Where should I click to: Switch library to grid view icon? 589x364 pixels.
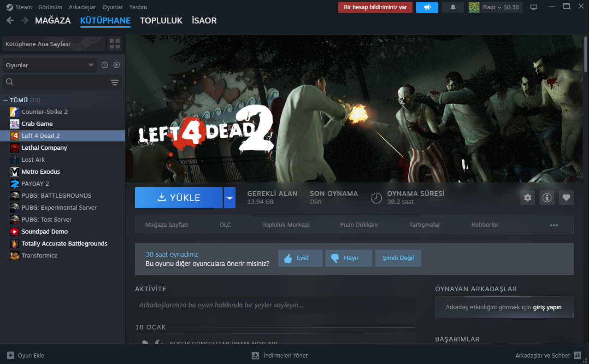[115, 44]
